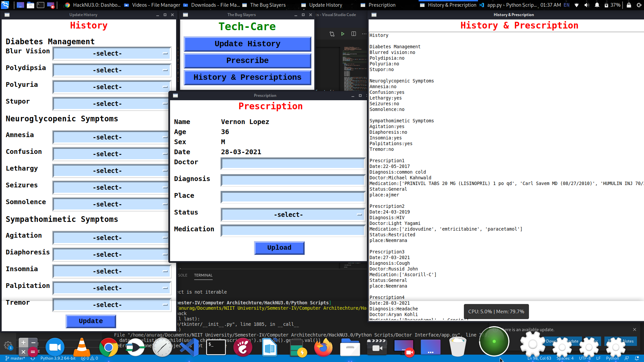Start Google Chrome from the dock
This screenshot has width=644, height=362.
click(108, 348)
